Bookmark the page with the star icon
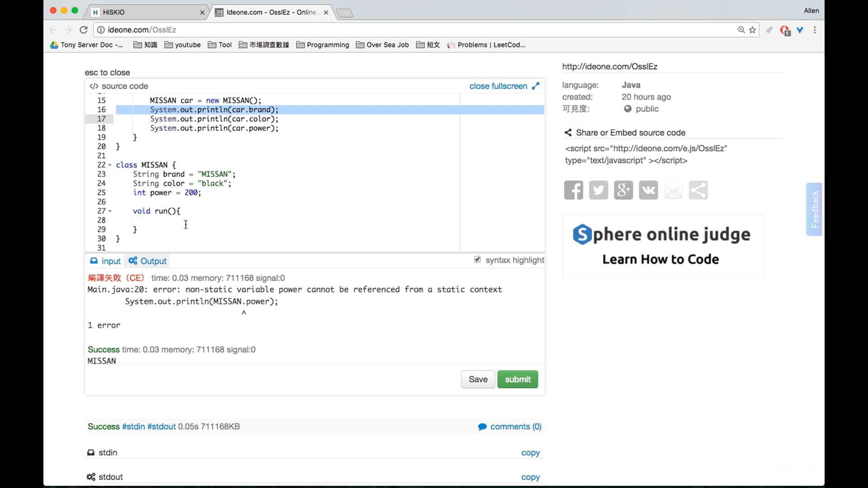 point(752,30)
